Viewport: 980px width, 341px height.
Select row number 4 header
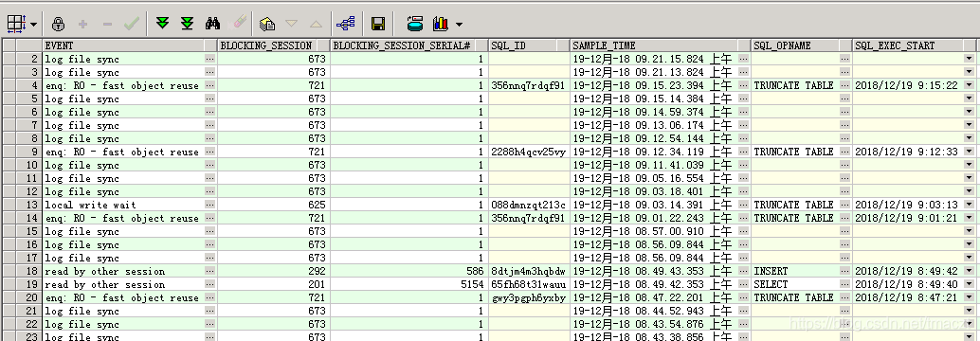click(29, 85)
